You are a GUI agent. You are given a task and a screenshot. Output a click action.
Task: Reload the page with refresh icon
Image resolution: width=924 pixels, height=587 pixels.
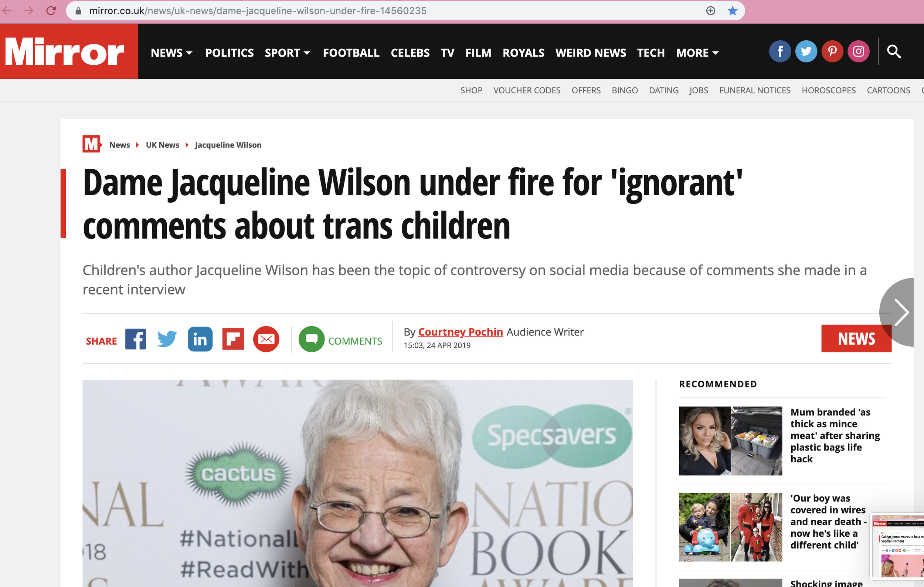coord(51,11)
